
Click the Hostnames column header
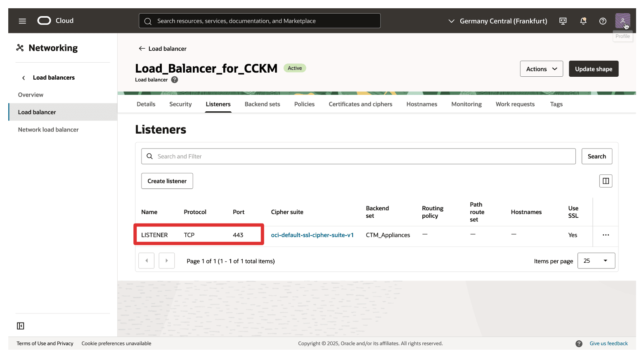click(x=526, y=212)
